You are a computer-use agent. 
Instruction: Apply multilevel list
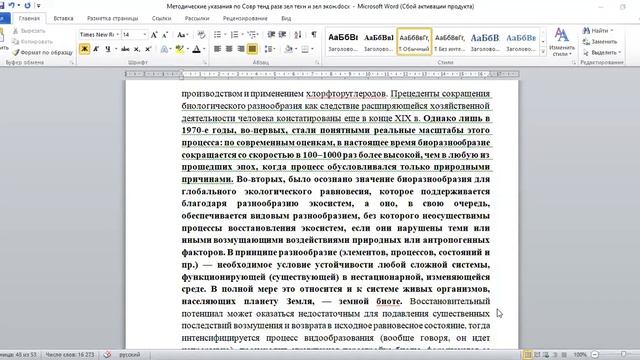coord(251,35)
